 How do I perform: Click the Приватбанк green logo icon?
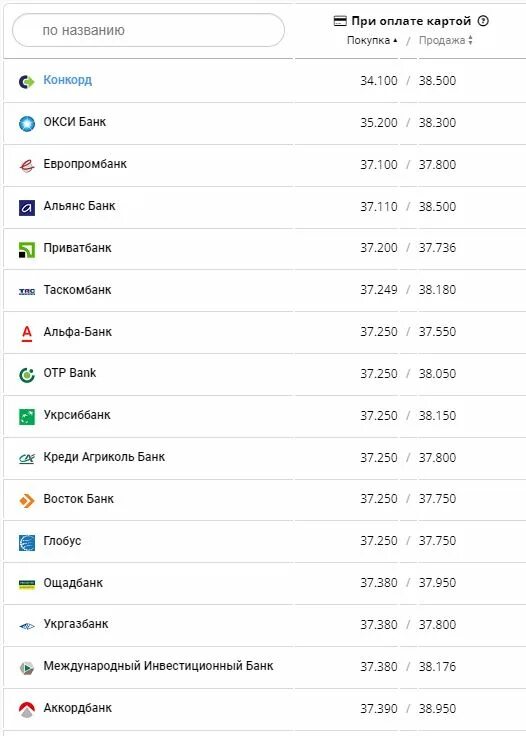click(27, 250)
